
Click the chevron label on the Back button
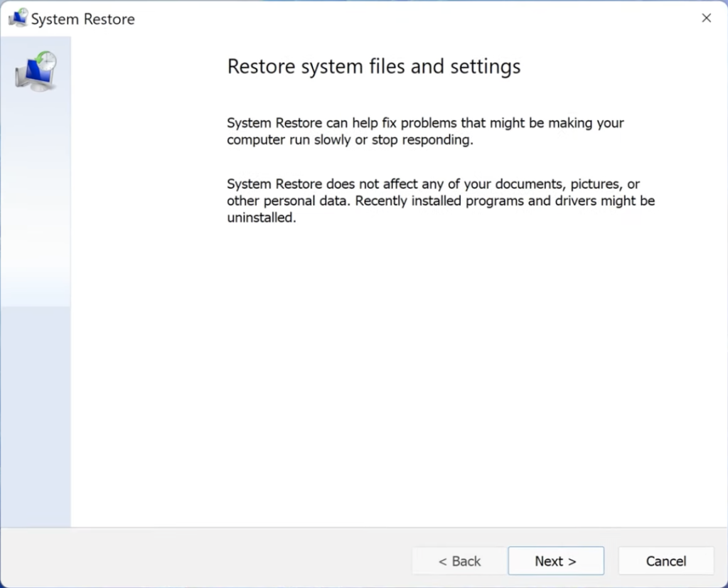442,560
